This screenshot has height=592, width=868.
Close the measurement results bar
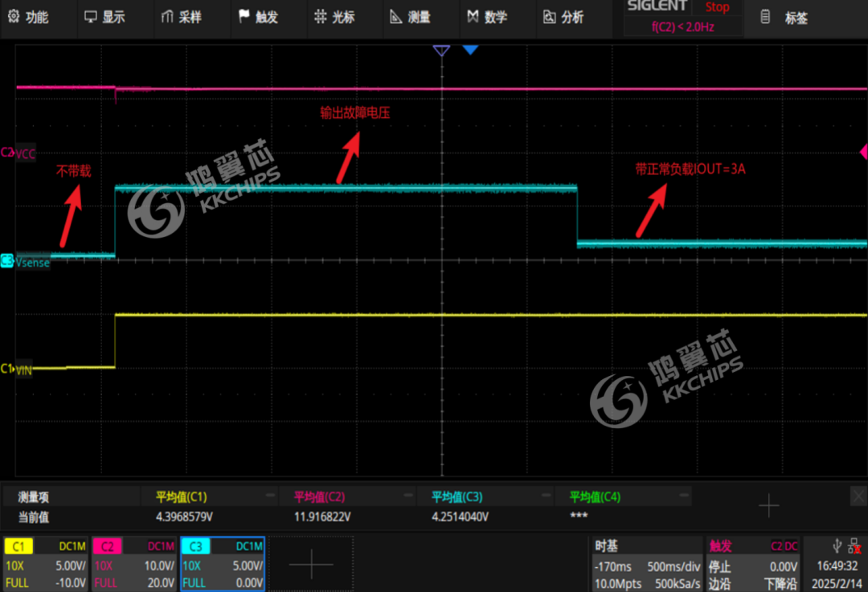pos(858,496)
